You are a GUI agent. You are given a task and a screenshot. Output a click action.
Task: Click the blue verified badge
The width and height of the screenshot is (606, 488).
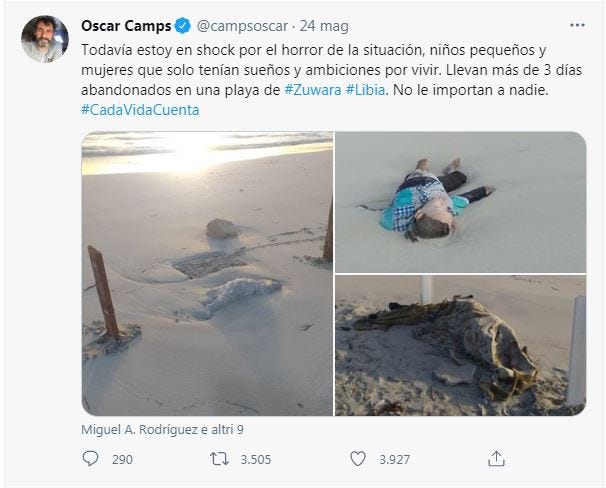pos(182,26)
